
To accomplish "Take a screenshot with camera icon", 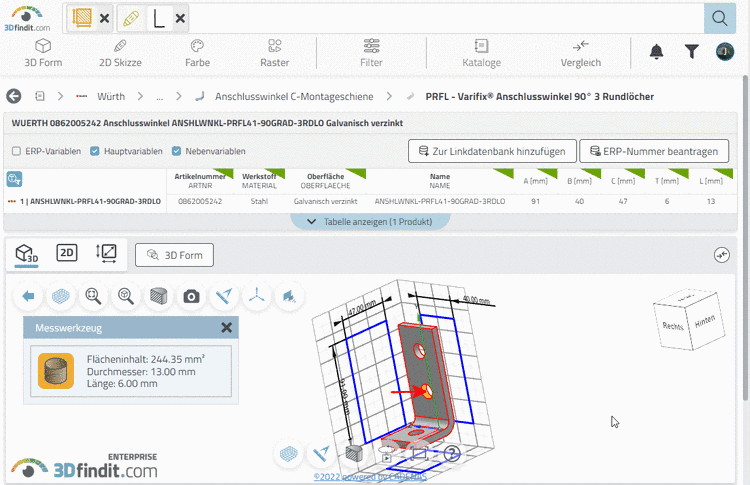I will [x=191, y=297].
